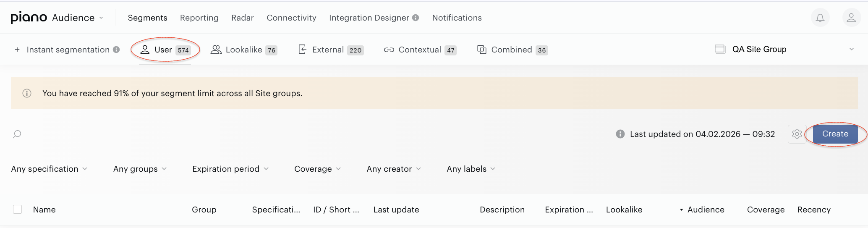
Task: Open the Notifications tab
Action: (457, 18)
